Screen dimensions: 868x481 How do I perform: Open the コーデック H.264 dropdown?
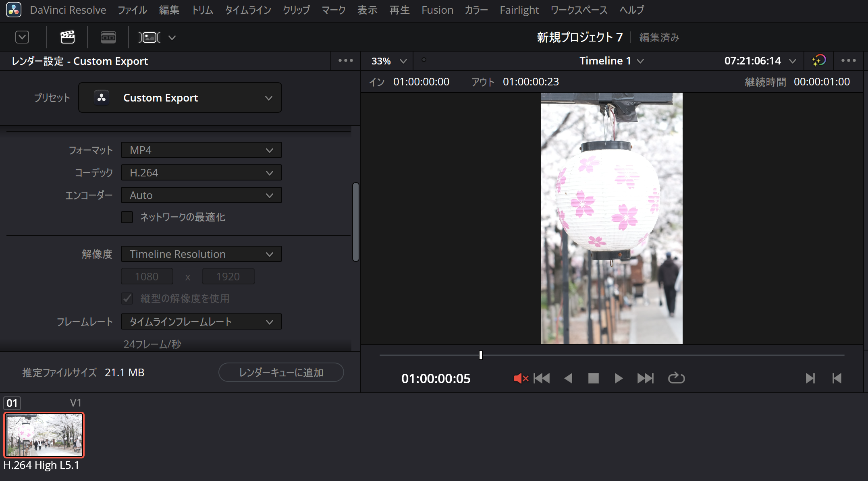[x=201, y=173]
